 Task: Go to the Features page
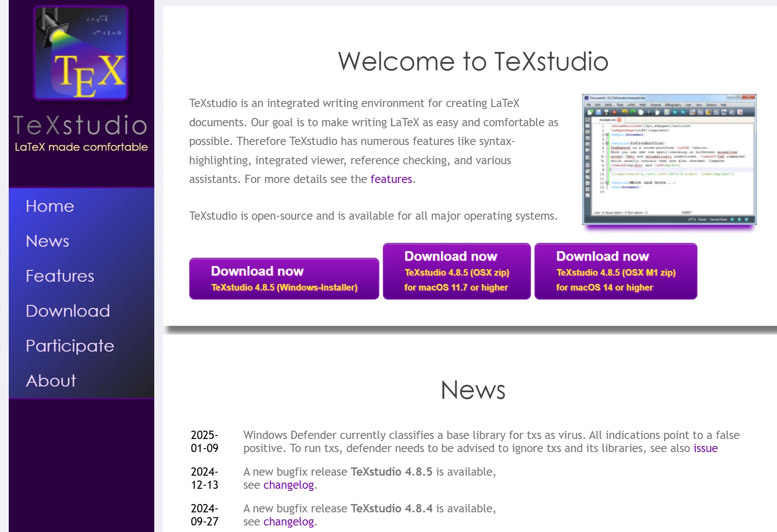coord(60,276)
